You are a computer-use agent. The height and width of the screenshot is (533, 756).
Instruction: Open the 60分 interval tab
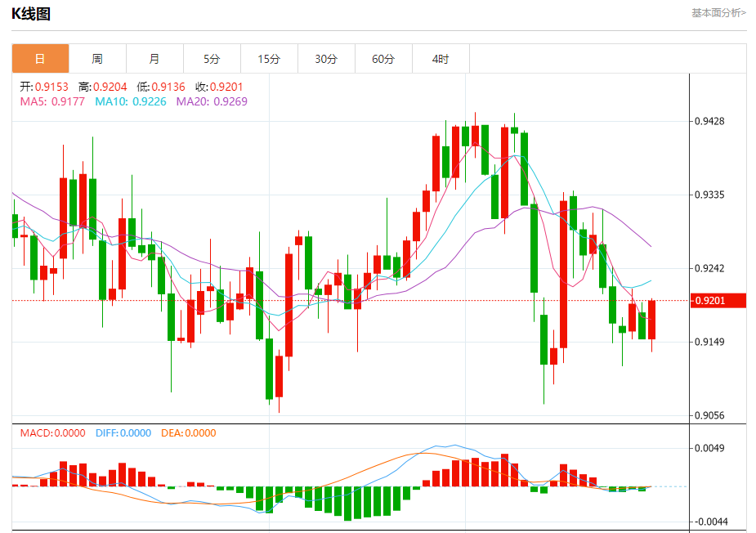click(x=384, y=59)
